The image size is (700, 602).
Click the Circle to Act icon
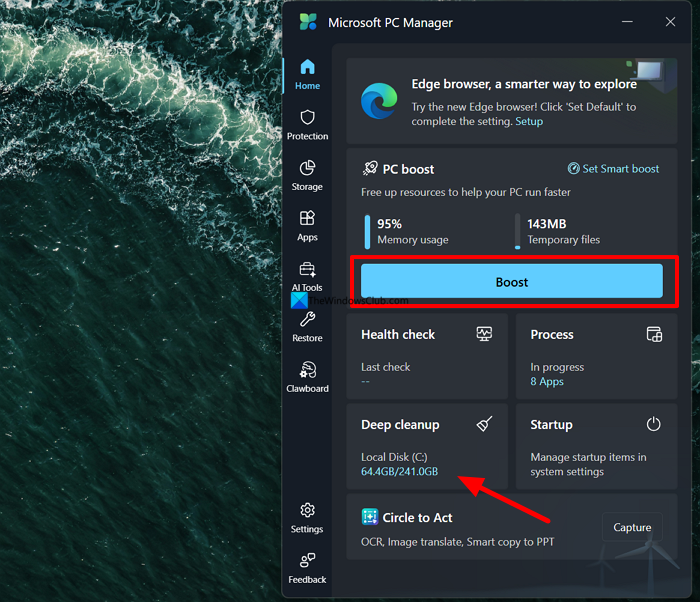tap(370, 517)
